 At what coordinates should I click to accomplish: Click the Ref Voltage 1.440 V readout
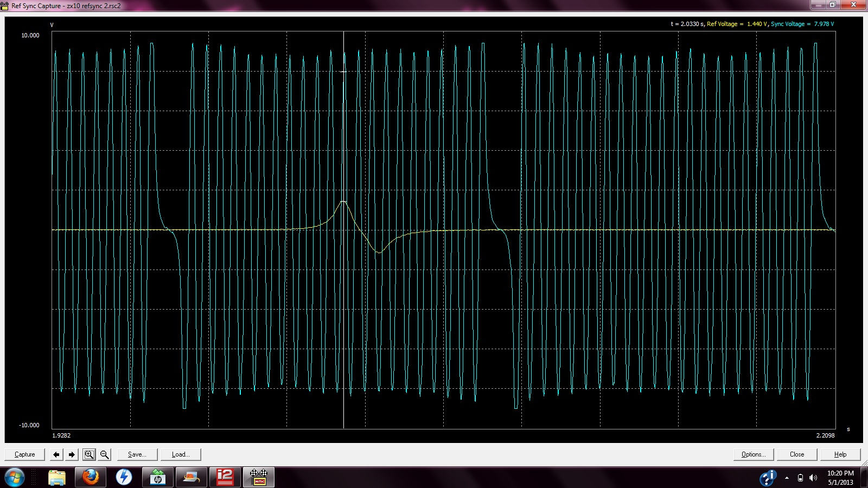tap(737, 24)
